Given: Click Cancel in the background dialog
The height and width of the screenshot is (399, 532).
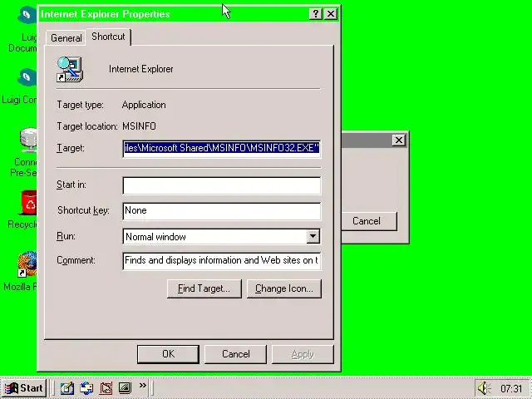Looking at the screenshot, I should [369, 221].
